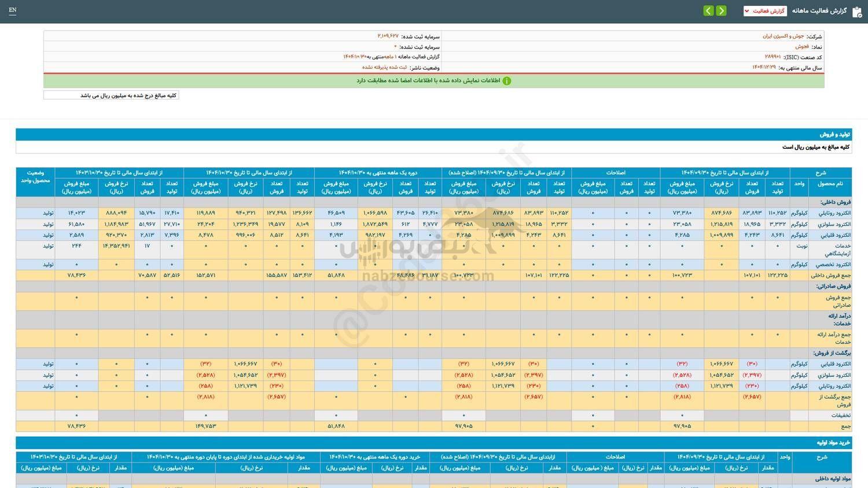Switch language using the EN link

[13, 10]
